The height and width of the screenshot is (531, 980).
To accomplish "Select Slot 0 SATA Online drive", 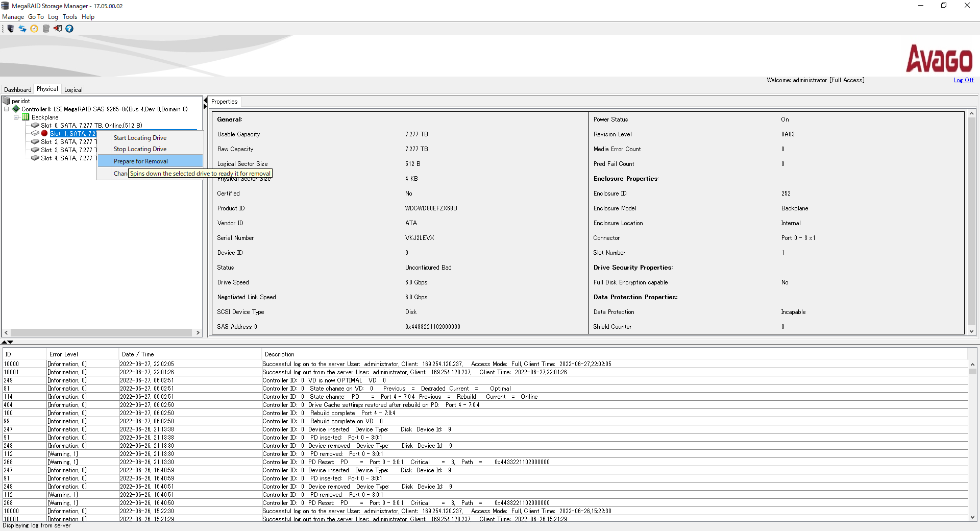I will point(91,126).
